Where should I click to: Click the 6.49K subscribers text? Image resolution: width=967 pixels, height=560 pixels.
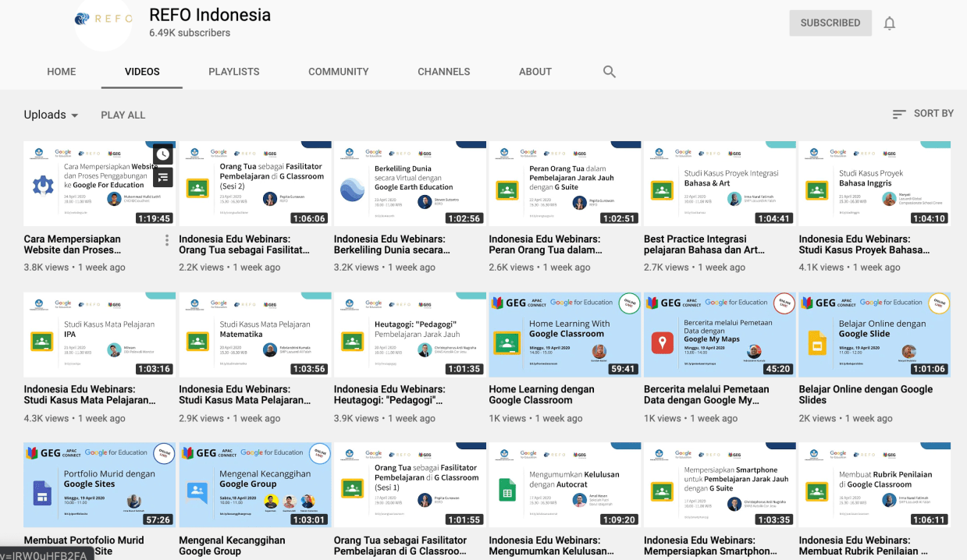tap(190, 34)
